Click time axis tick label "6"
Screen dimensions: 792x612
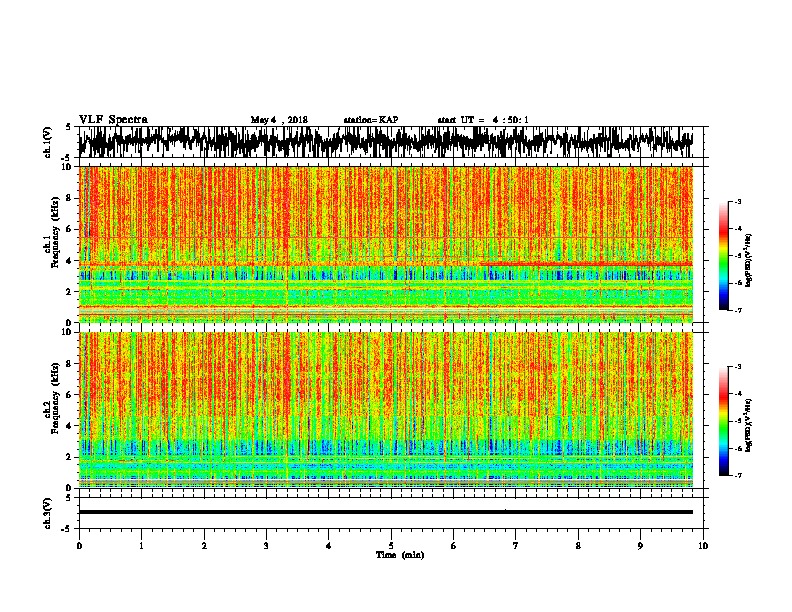pos(454,546)
